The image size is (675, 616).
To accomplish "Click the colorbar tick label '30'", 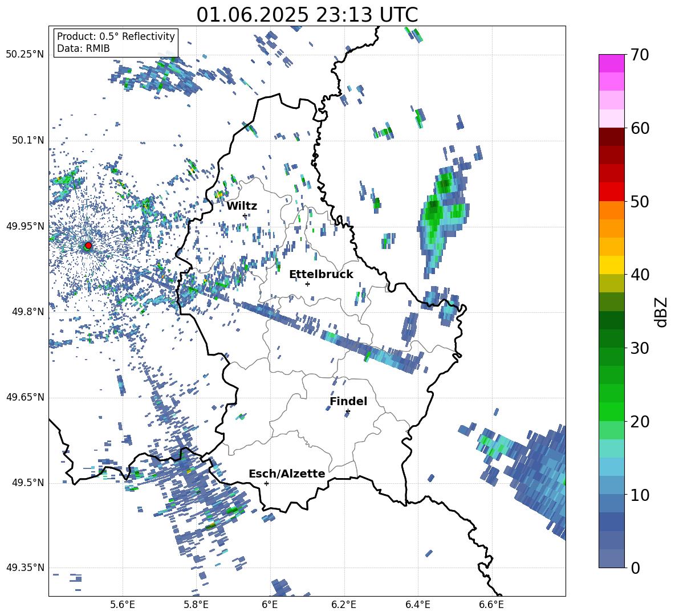I will click(640, 348).
